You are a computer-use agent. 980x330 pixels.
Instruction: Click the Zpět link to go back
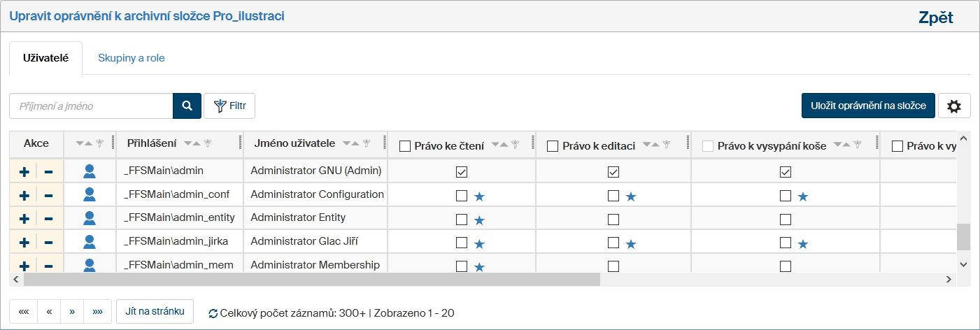click(x=935, y=18)
